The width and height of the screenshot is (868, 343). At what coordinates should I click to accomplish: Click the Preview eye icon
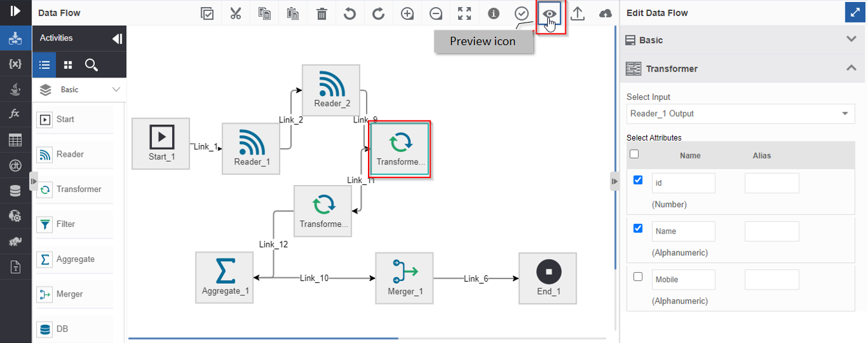550,14
